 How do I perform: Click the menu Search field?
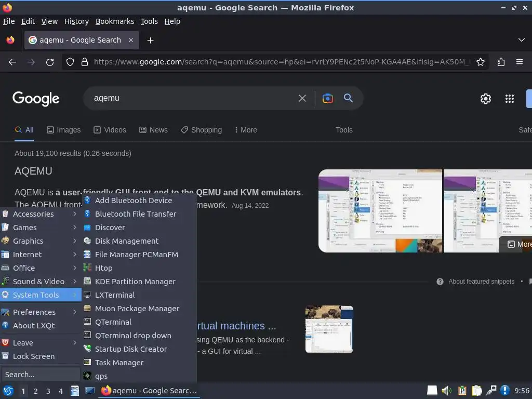tap(41, 375)
